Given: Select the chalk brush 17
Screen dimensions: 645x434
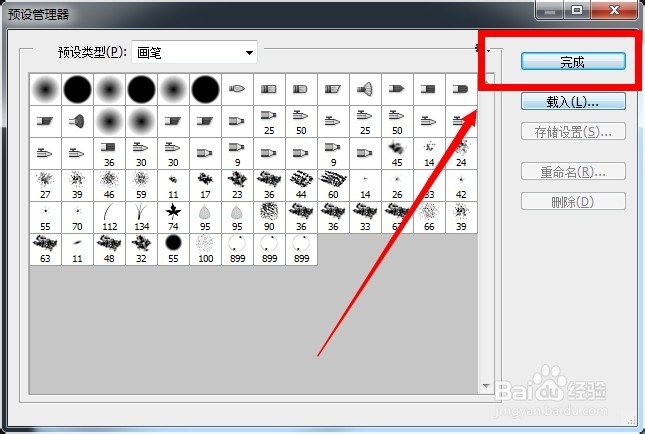Looking at the screenshot, I should [x=205, y=186].
